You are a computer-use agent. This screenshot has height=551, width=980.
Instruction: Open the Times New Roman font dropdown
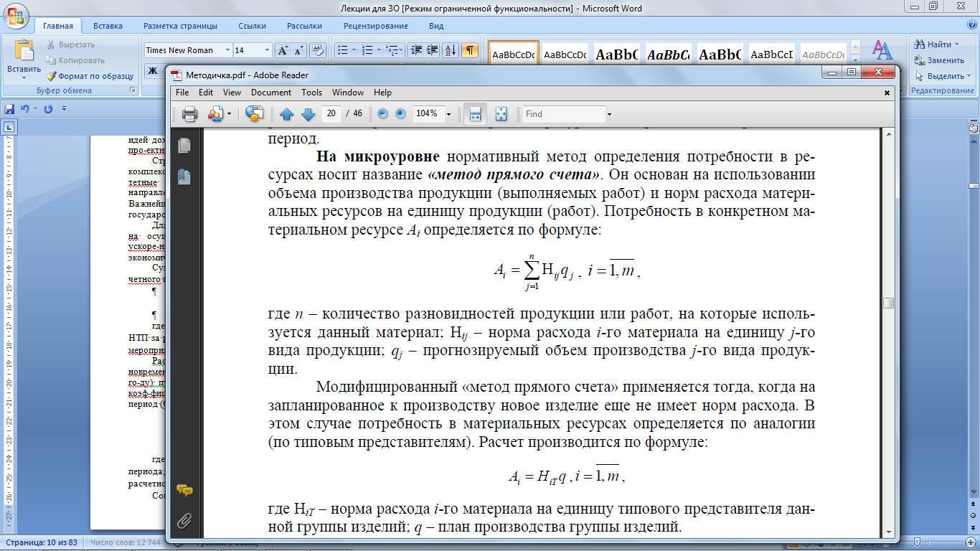click(227, 50)
